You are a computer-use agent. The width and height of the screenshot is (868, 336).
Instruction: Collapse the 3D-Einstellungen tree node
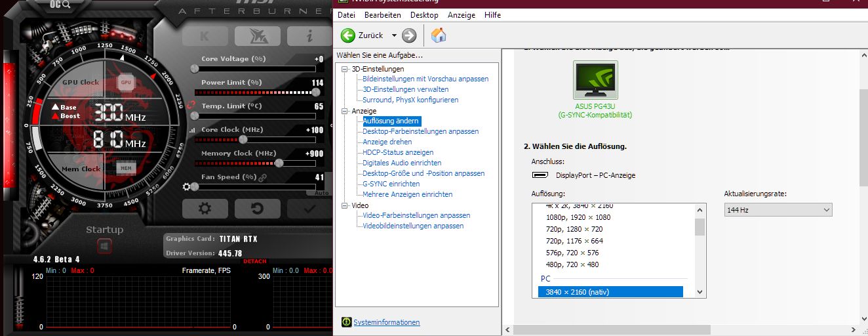[345, 69]
